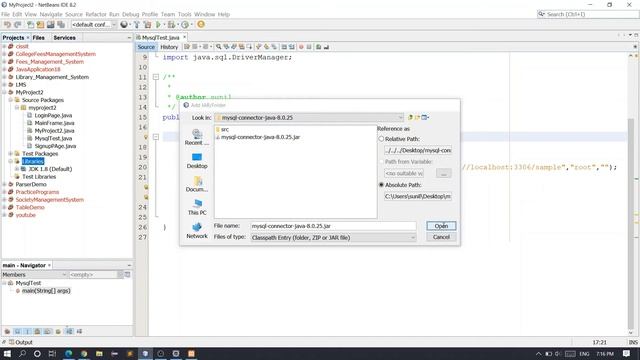
Task: Select main(String[] args) in Navigator
Action: click(46, 291)
